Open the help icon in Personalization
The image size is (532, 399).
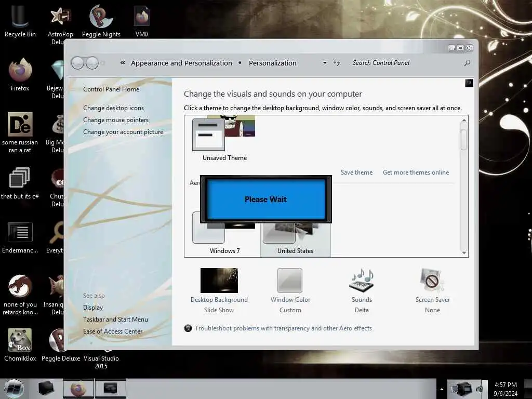point(469,83)
